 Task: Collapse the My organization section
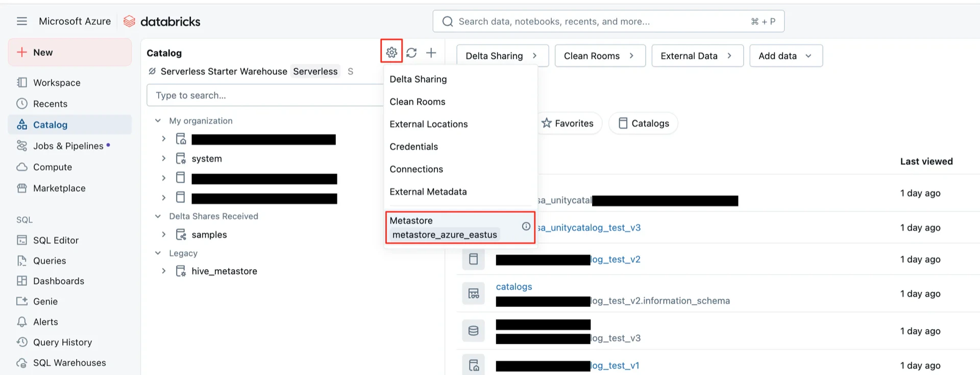158,121
